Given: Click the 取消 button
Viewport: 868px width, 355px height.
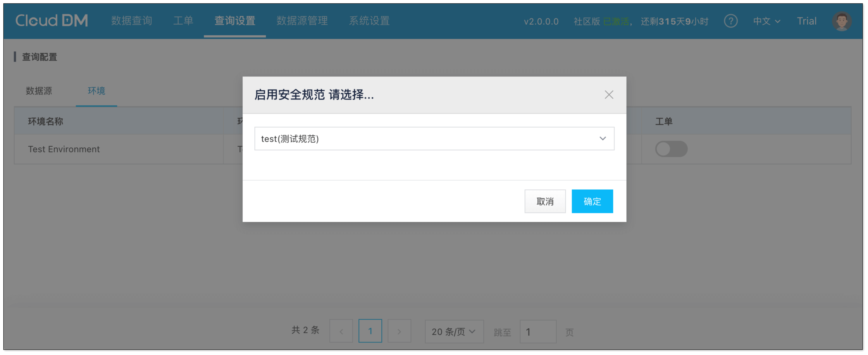Looking at the screenshot, I should [x=545, y=201].
